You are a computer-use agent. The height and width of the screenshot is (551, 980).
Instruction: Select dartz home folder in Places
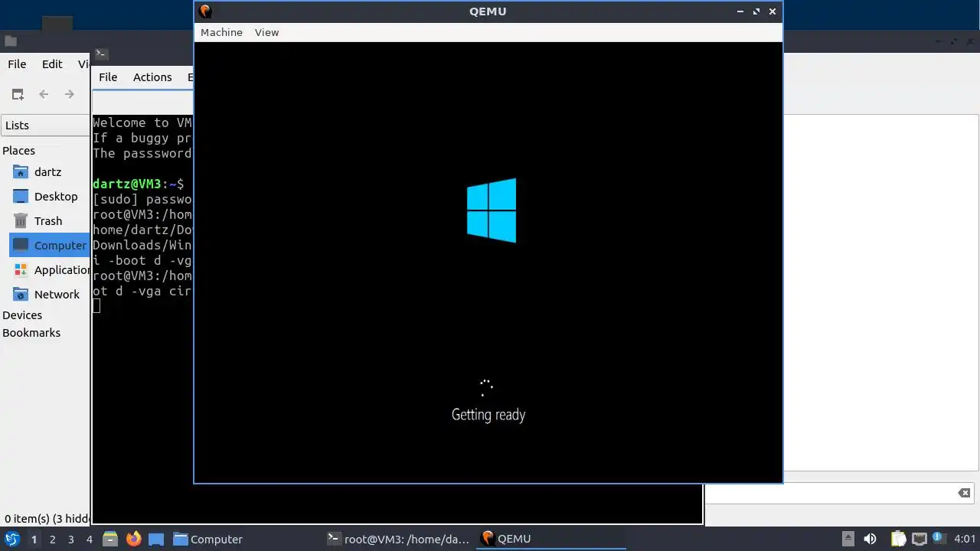(46, 171)
